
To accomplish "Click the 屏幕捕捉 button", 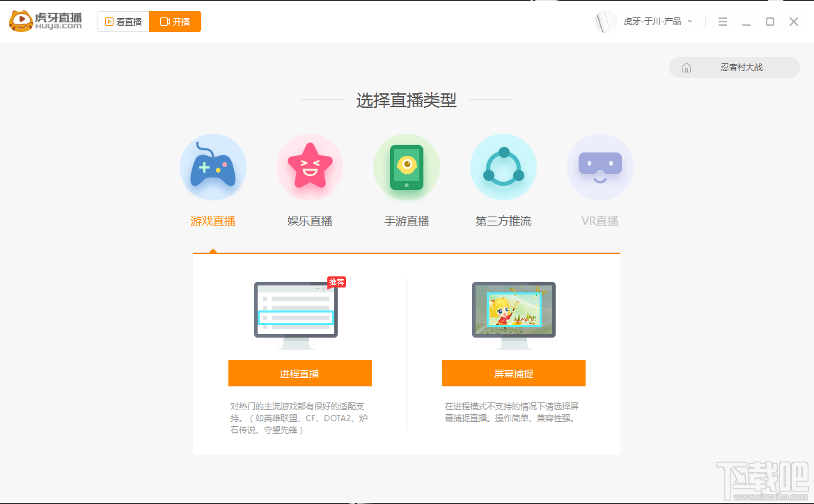I will [x=514, y=373].
